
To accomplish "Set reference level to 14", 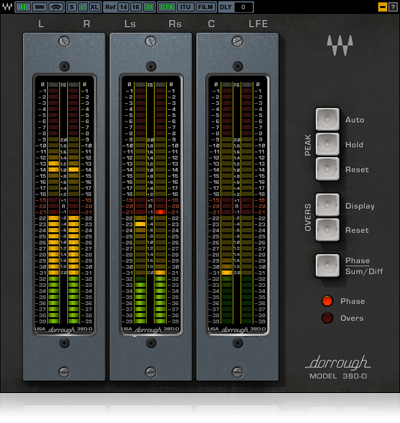I will (x=124, y=7).
